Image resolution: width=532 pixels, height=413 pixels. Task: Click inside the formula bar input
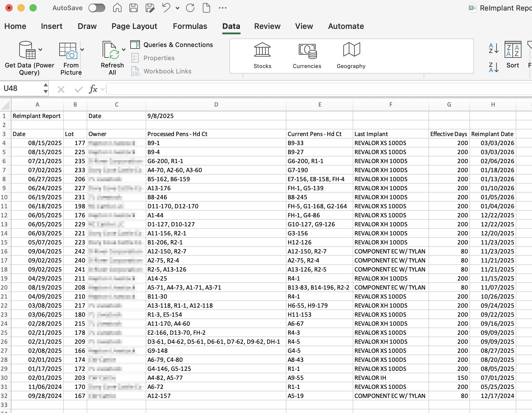(319, 89)
